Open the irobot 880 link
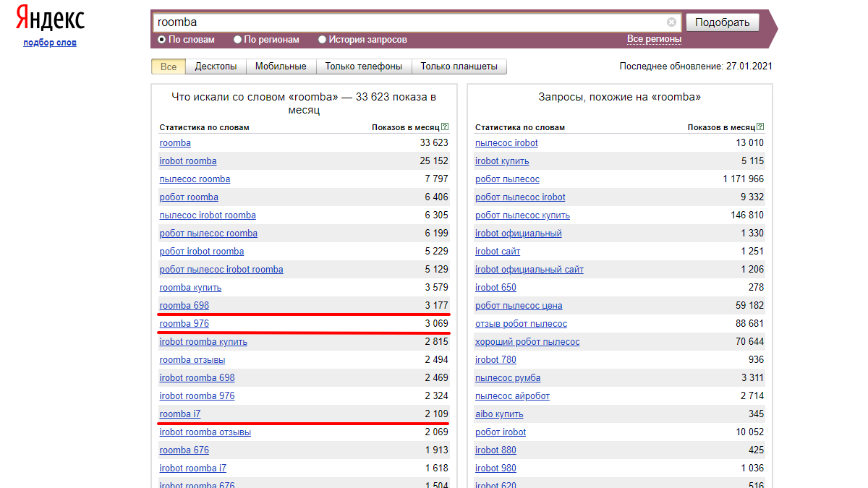The image size is (868, 488). (x=495, y=450)
